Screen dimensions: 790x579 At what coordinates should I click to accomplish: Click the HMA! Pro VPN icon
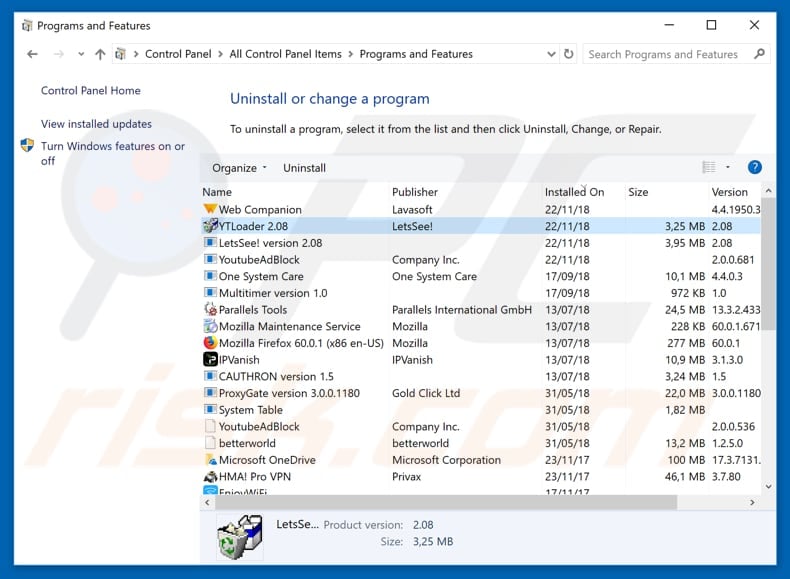(210, 476)
